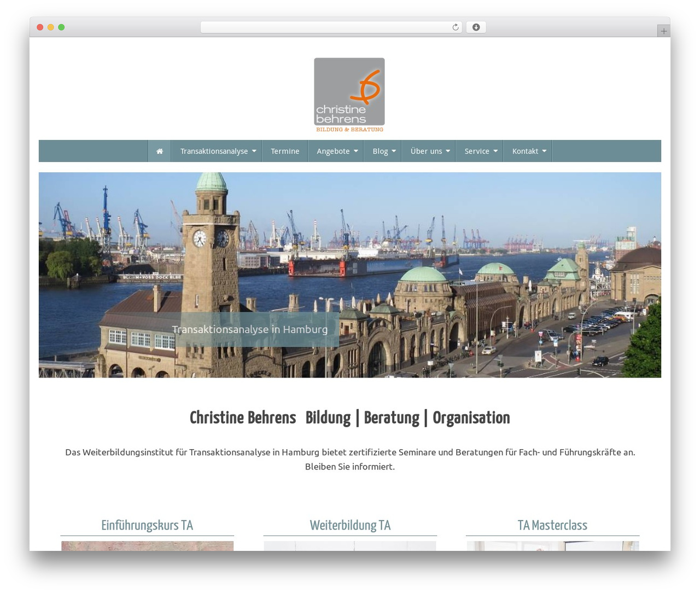Open the Weiterbildung TA preview image
The image size is (700, 593).
(x=350, y=546)
